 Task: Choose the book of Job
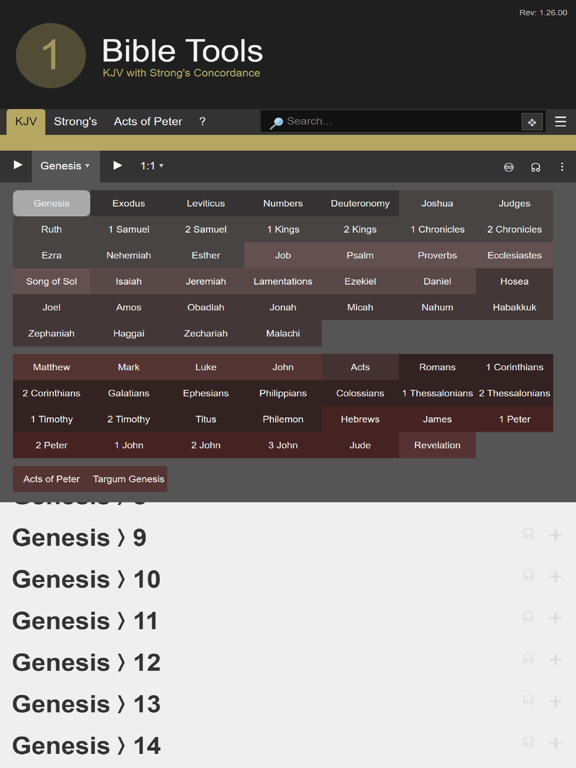point(283,255)
